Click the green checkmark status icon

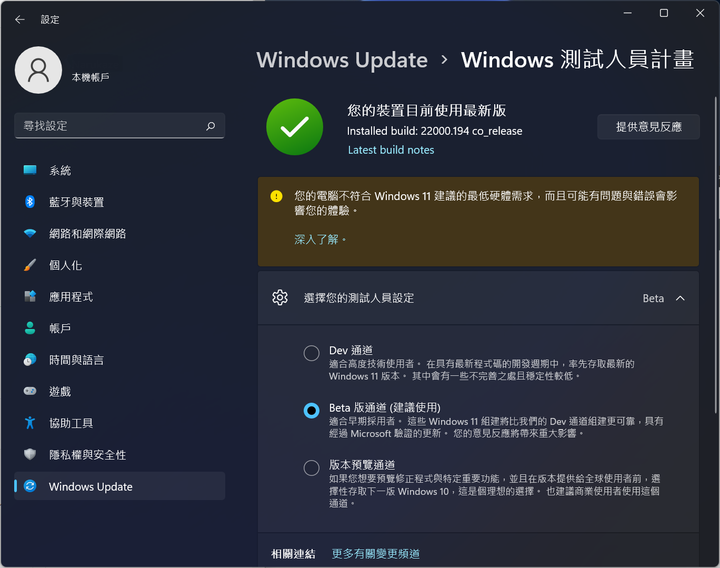295,127
